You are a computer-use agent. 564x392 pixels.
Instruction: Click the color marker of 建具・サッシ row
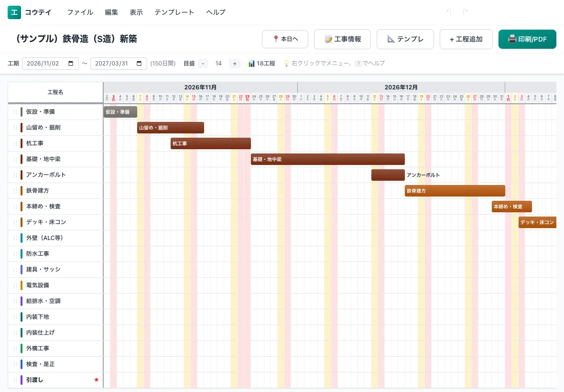[x=22, y=269]
